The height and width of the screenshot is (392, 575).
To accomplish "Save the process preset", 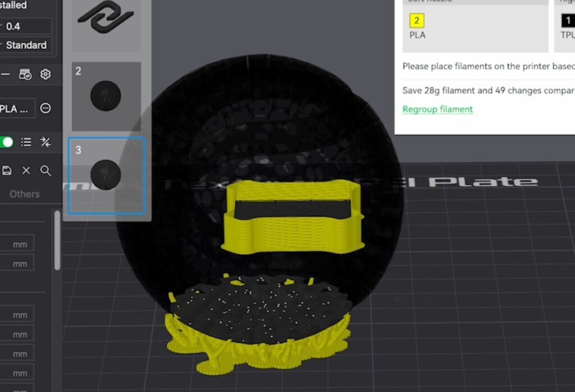I will point(7,171).
